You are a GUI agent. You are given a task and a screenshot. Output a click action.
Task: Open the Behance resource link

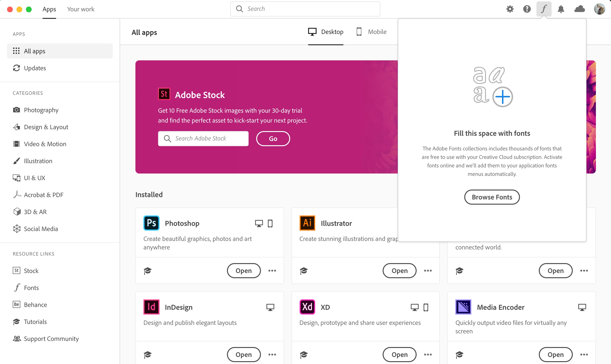[35, 305]
